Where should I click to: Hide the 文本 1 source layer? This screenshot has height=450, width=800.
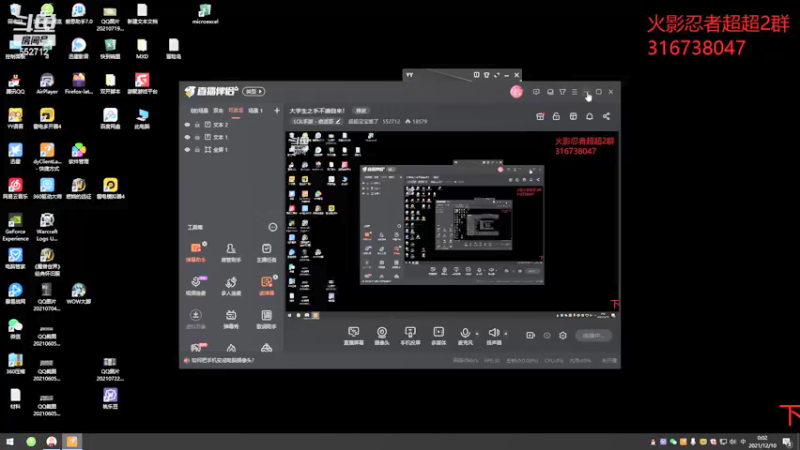(x=187, y=137)
